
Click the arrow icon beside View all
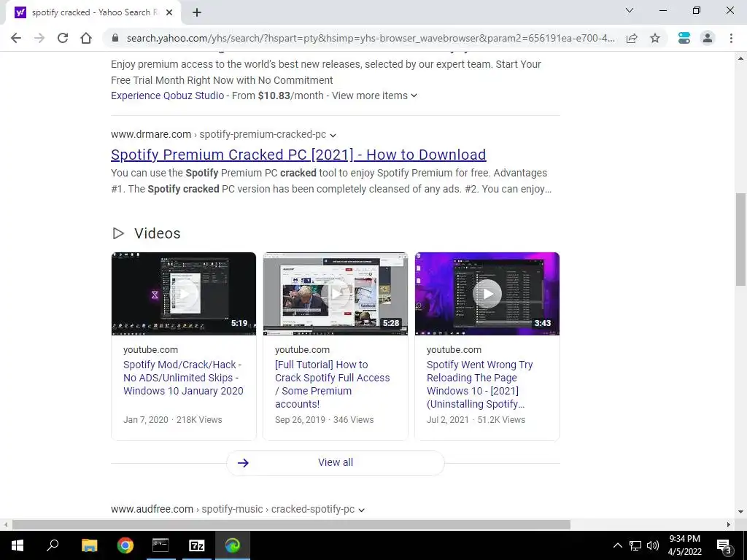coord(243,463)
